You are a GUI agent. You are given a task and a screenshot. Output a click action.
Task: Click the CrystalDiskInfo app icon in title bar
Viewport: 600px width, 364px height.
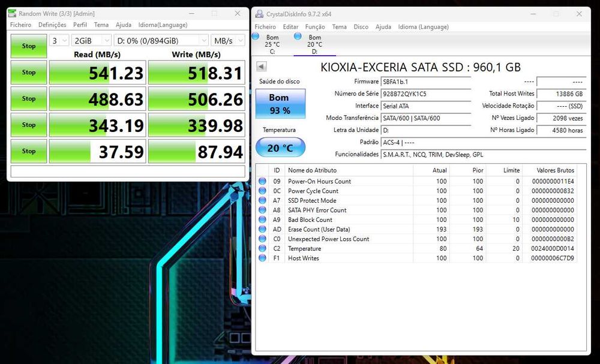[259, 14]
